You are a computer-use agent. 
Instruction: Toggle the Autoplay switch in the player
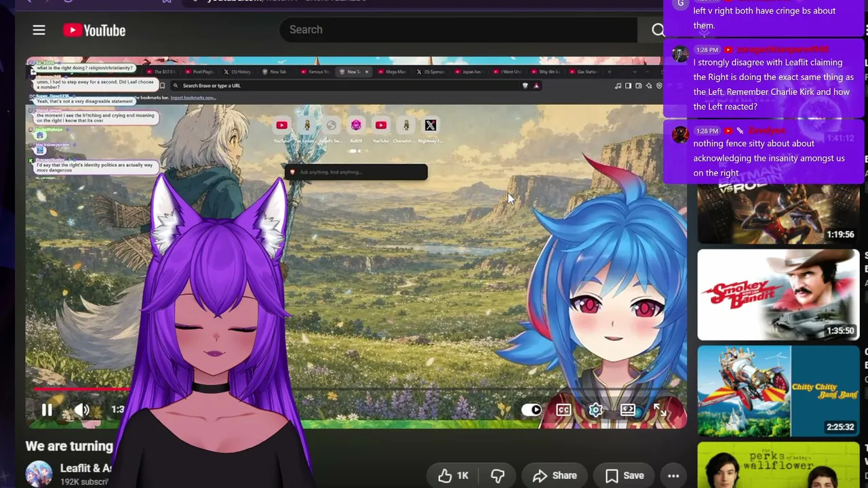pyautogui.click(x=532, y=409)
